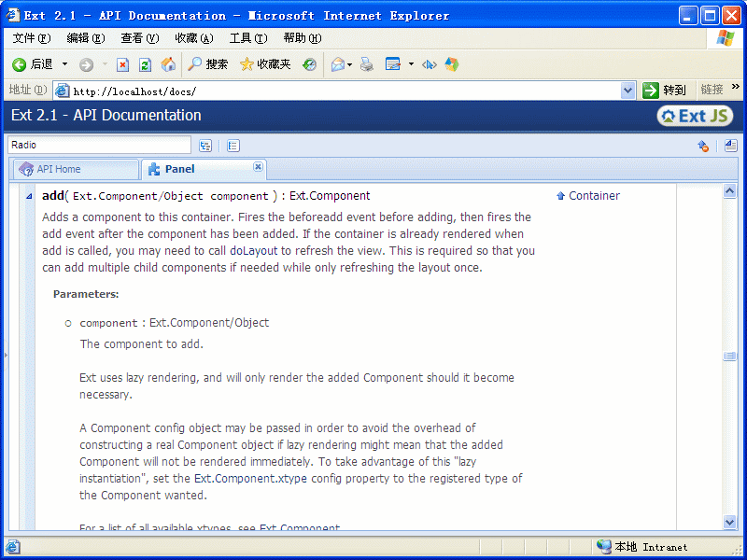
Task: Go to the Home page icon
Action: pyautogui.click(x=168, y=64)
